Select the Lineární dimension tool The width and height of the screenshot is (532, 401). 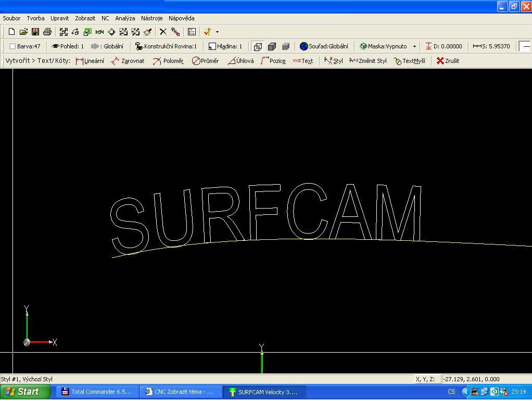[90, 61]
